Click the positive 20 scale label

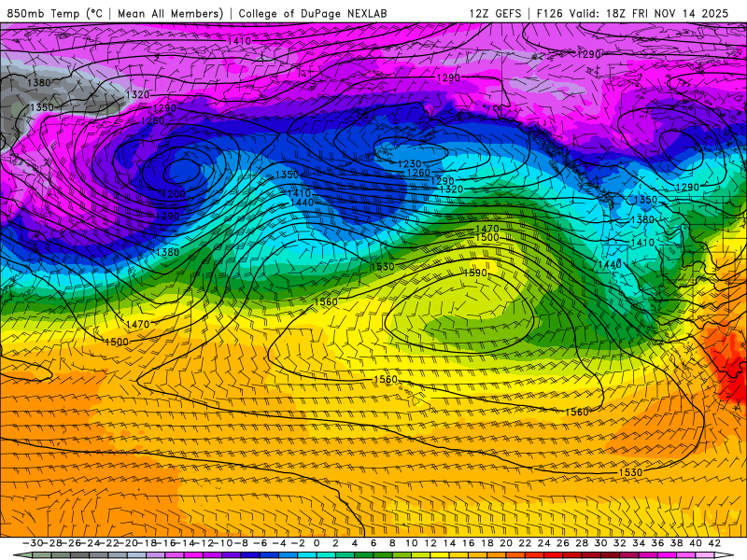pos(506,543)
